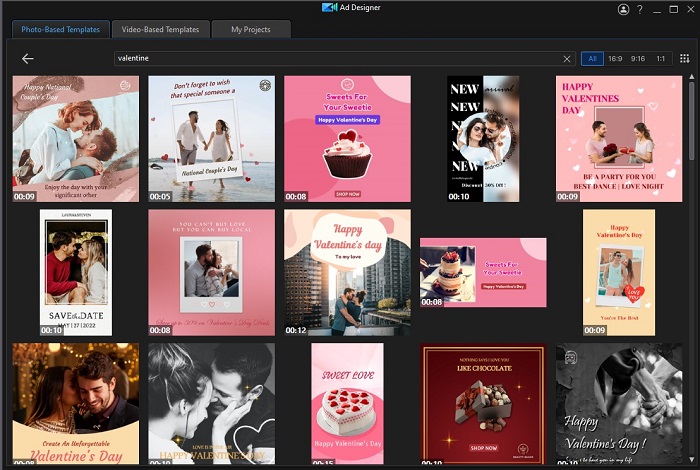Click the scrollbar up arrow
The width and height of the screenshot is (700, 470).
pos(692,77)
